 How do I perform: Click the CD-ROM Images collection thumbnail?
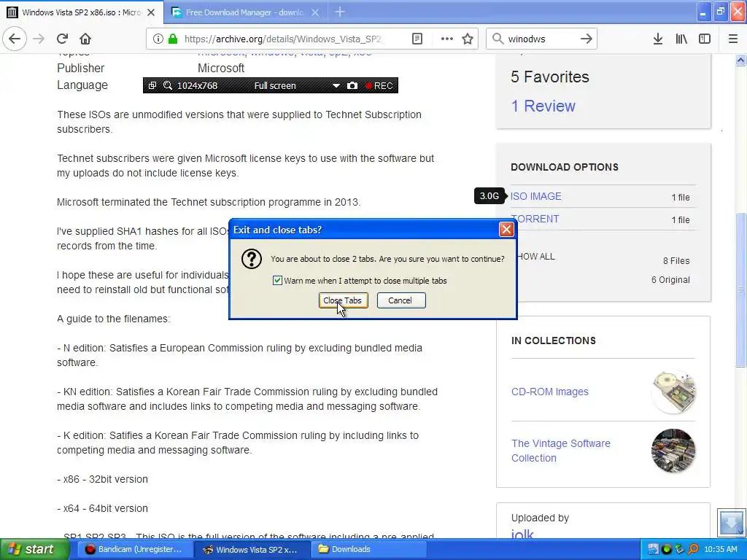[x=673, y=392]
